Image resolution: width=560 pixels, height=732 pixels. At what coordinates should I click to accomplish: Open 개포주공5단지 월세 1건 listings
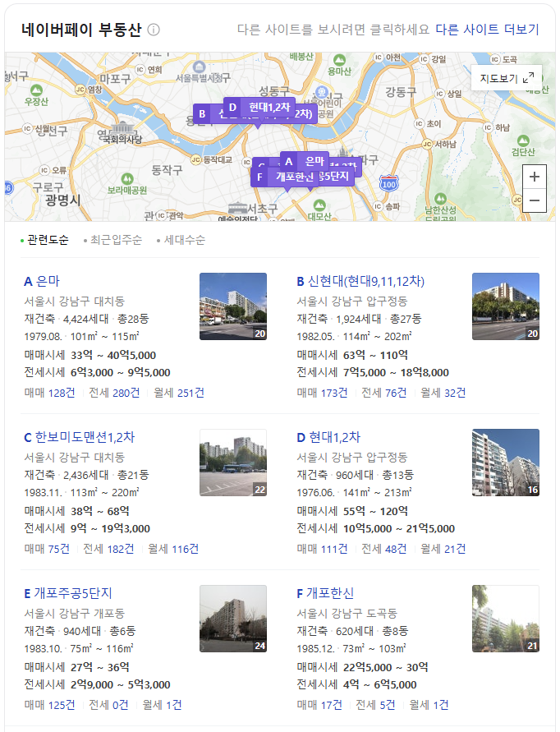pos(162,705)
